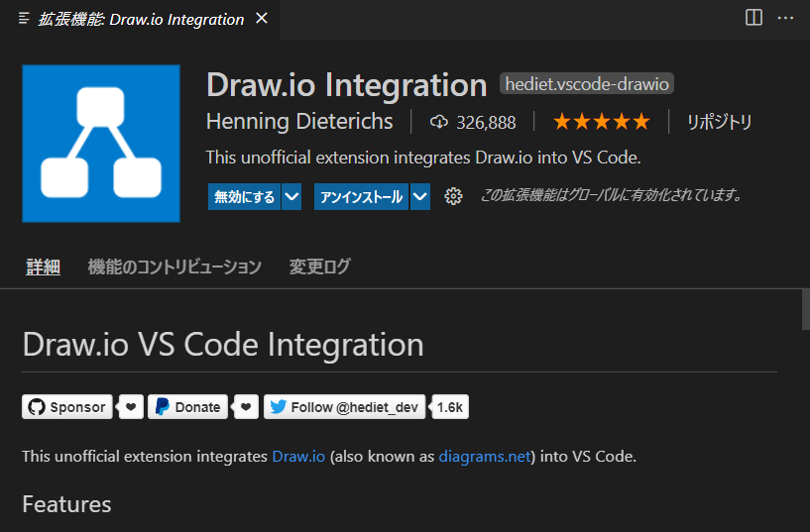810x532 pixels.
Task: Open the diagrams.net hyperlink
Action: tap(485, 456)
